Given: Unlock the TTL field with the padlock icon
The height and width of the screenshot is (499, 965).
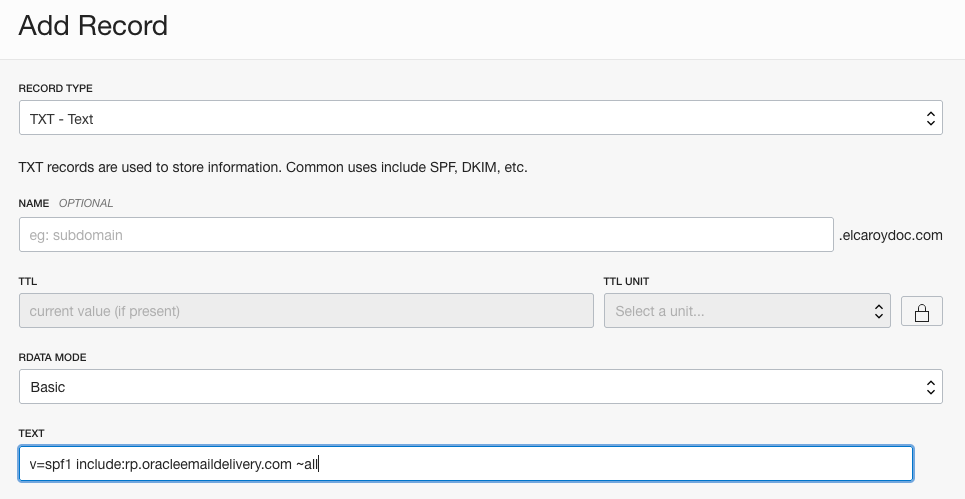Looking at the screenshot, I should point(921,311).
